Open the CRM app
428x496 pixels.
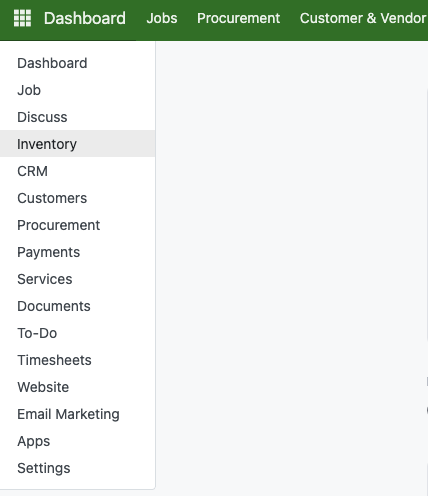tap(77, 171)
